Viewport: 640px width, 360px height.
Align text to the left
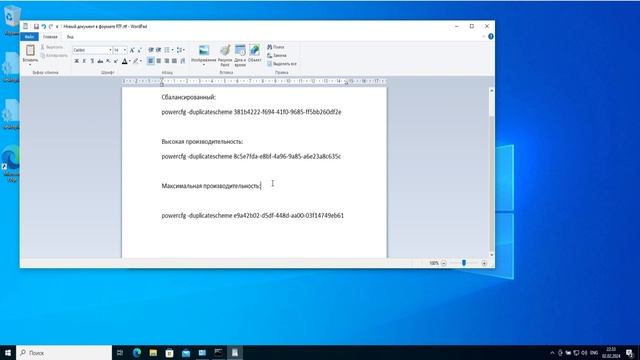[151, 61]
